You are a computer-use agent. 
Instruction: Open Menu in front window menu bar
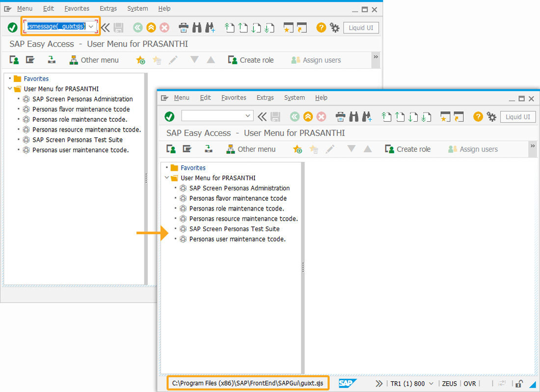[182, 98]
